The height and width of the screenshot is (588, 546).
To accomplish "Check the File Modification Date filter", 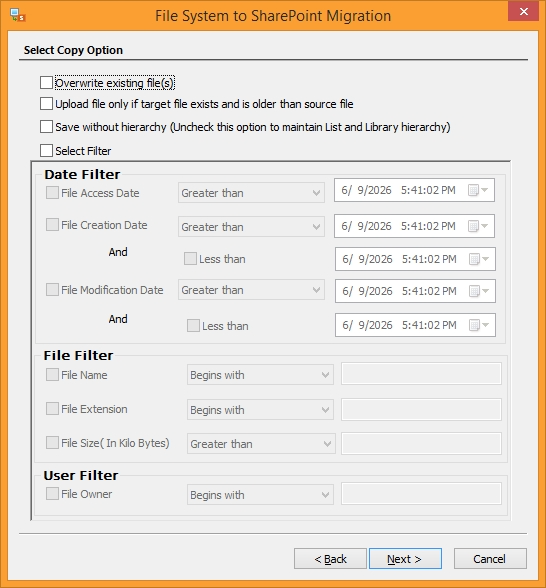I will tap(52, 290).
